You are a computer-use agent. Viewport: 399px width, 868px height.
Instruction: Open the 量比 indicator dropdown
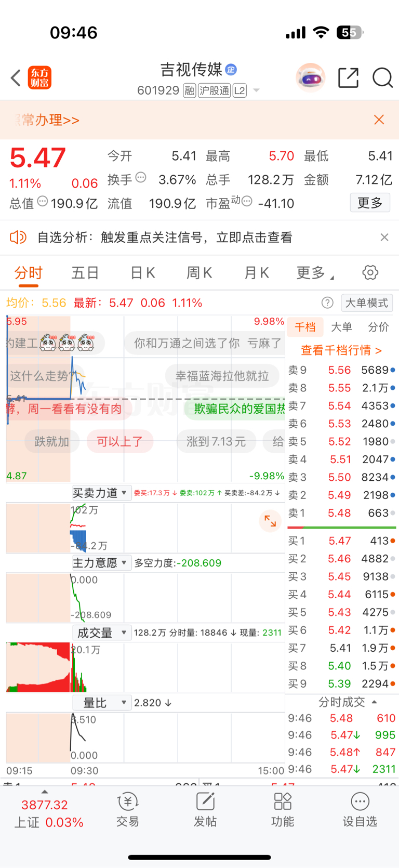pos(101,703)
